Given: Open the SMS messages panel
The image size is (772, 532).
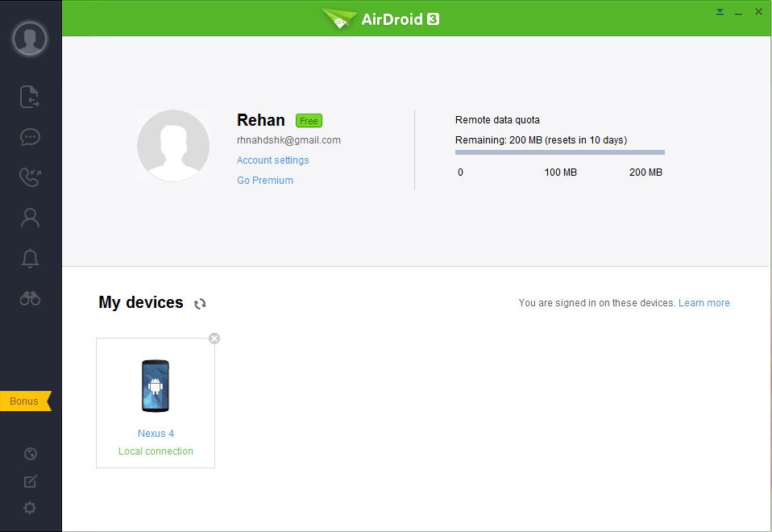Looking at the screenshot, I should (x=30, y=137).
